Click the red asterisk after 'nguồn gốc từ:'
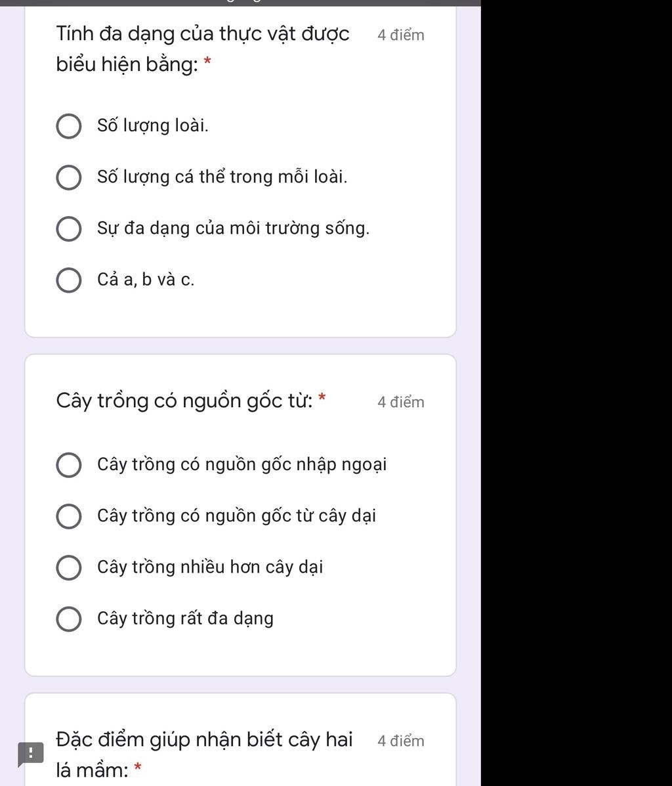672x786 pixels. [x=322, y=398]
